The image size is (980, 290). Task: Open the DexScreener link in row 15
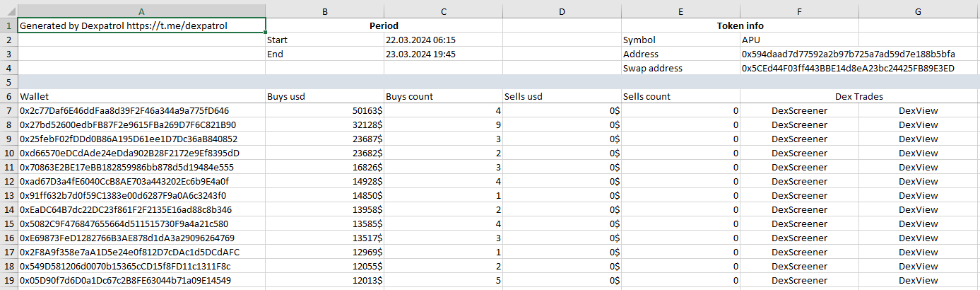(799, 224)
